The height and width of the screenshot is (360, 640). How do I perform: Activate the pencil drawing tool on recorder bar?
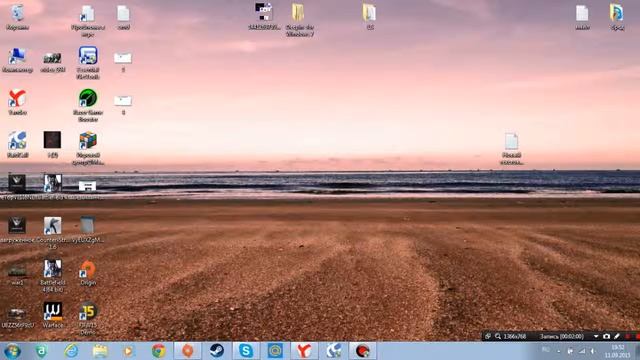617,336
